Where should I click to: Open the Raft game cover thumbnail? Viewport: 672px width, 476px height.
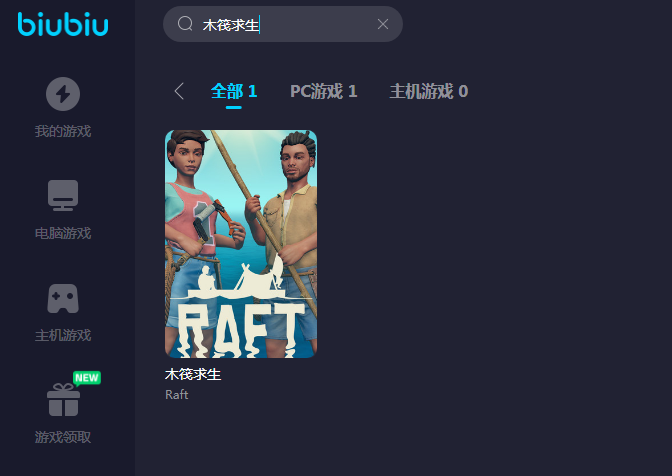[241, 244]
